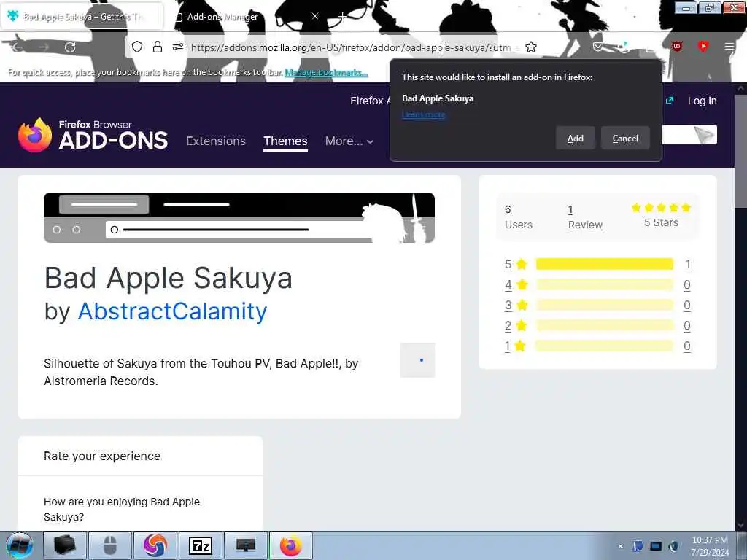
Task: Open the Manage bookmarks link
Action: [326, 72]
